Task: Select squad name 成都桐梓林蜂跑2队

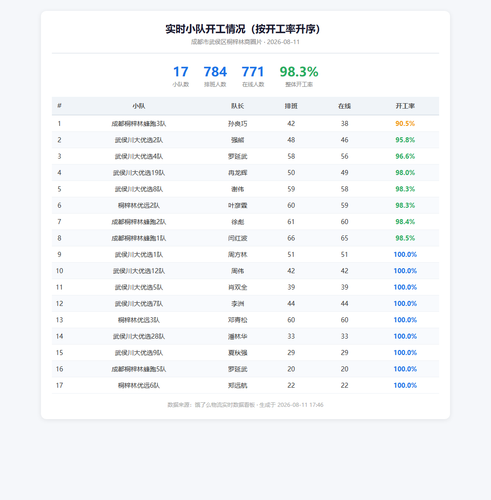Action: 139,222
